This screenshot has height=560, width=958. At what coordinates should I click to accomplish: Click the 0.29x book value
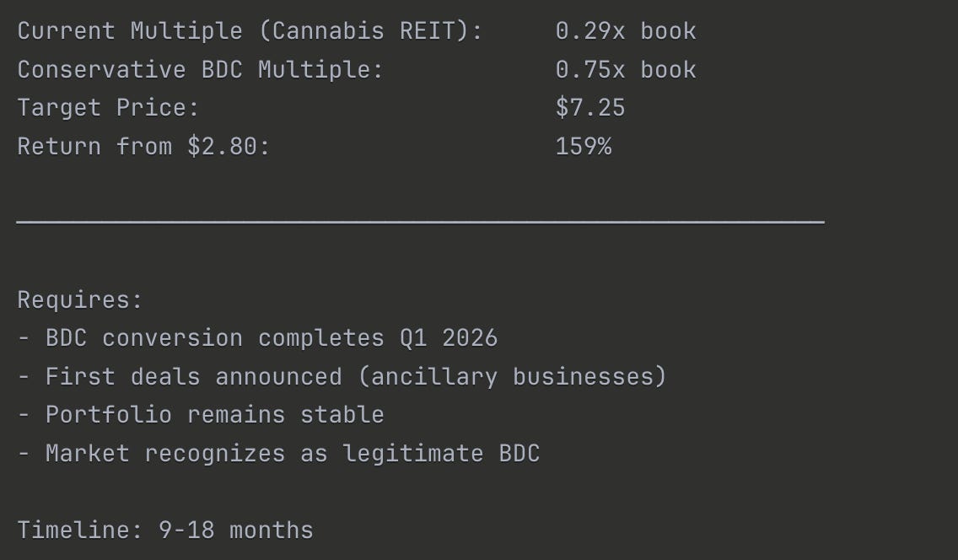[x=626, y=31]
